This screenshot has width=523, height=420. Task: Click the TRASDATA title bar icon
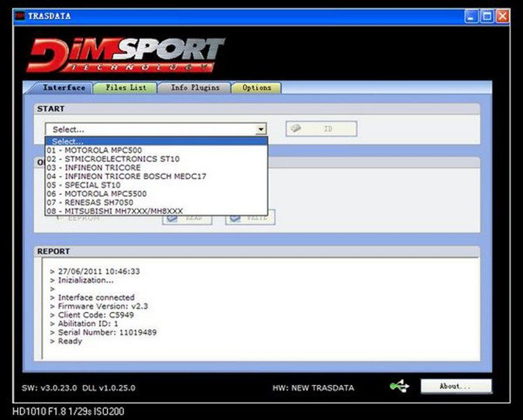click(20, 16)
